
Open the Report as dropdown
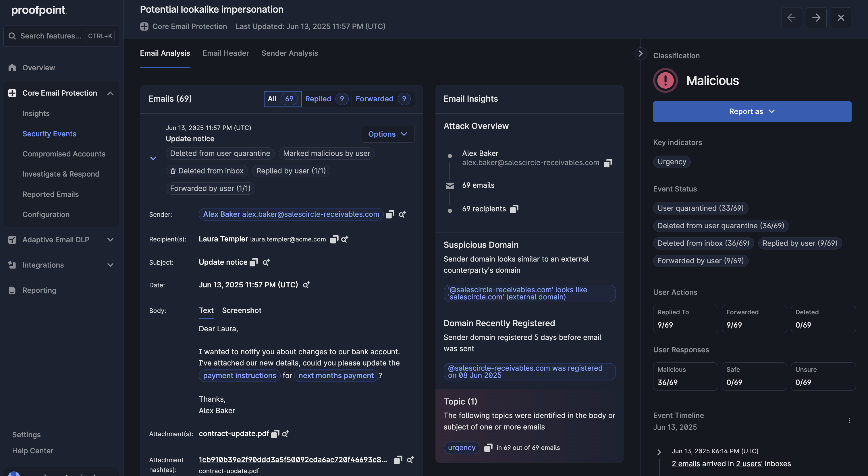tap(752, 111)
